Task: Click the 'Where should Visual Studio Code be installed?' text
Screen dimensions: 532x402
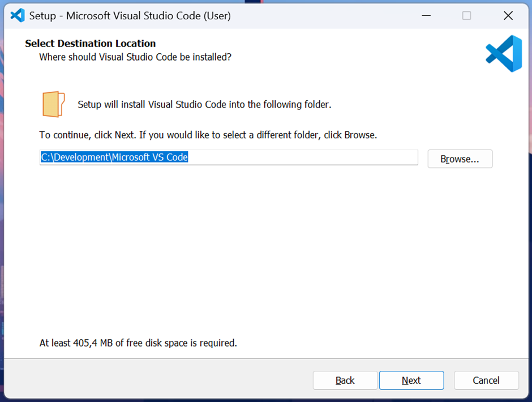Action: point(135,57)
